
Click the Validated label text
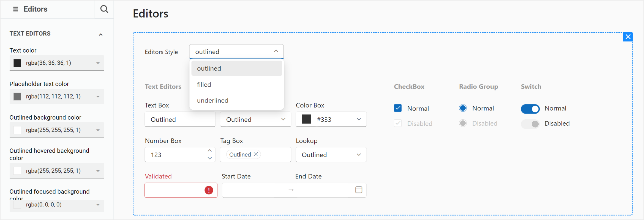click(x=158, y=176)
